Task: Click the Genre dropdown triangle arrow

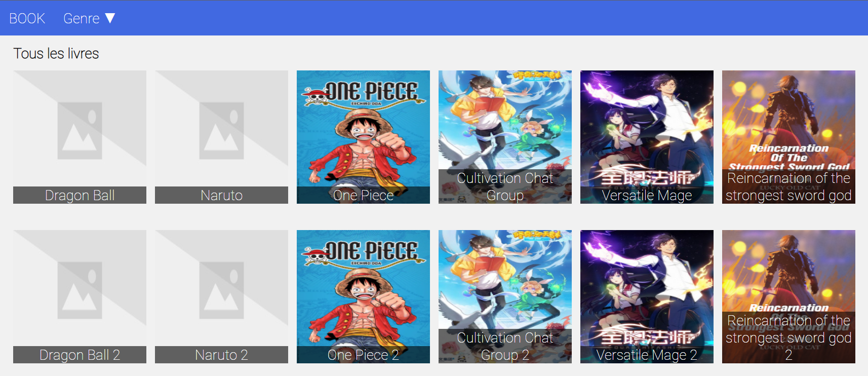Action: click(110, 18)
